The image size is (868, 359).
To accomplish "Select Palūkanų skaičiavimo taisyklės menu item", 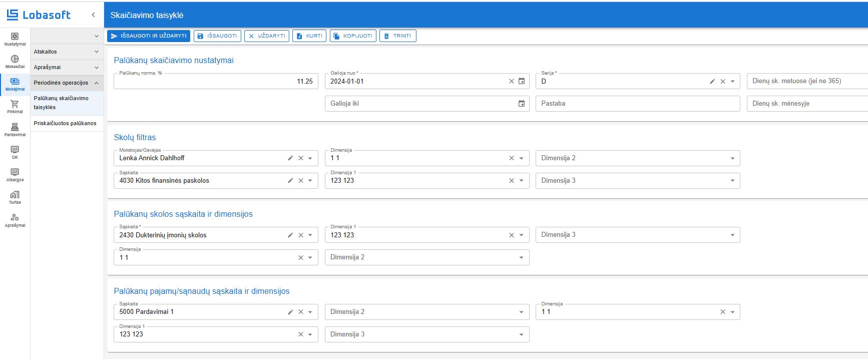I will [x=61, y=103].
